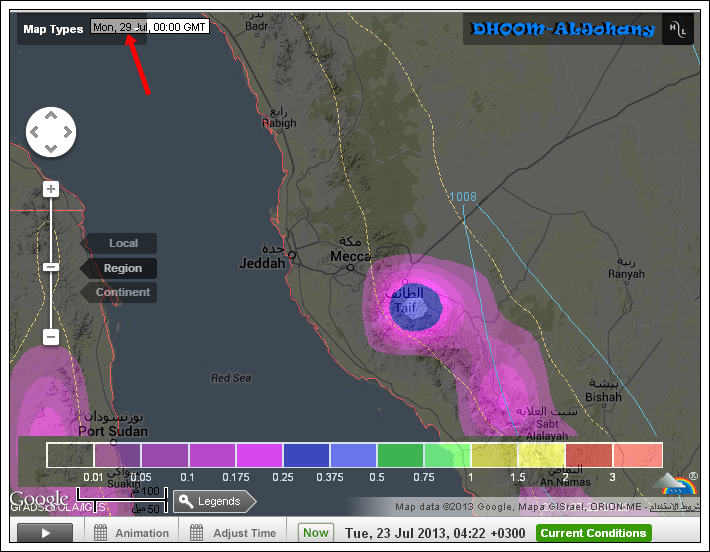Click the DHOOM-ALJohany banner

563,29
